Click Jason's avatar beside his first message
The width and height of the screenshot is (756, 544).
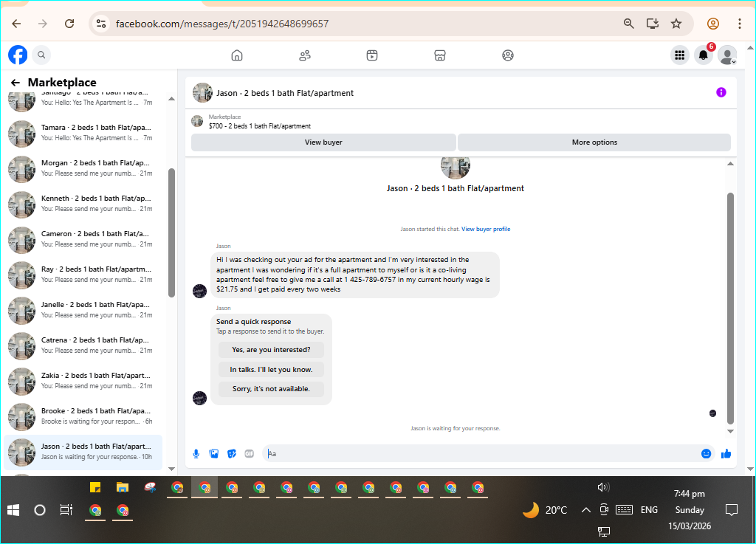click(199, 291)
